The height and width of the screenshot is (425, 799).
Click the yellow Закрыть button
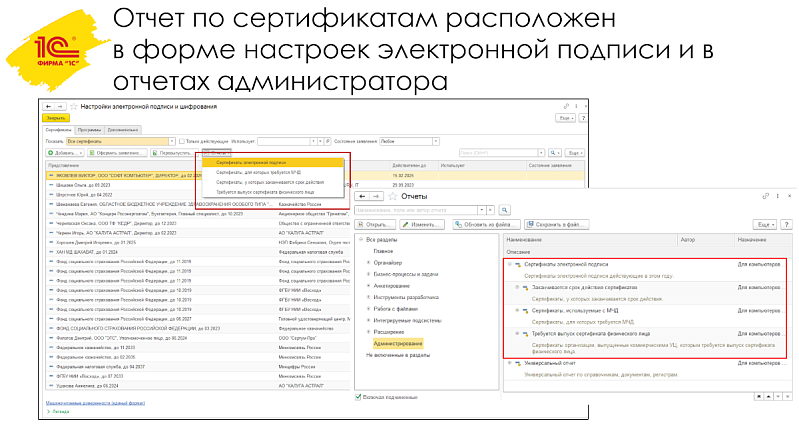coord(56,118)
